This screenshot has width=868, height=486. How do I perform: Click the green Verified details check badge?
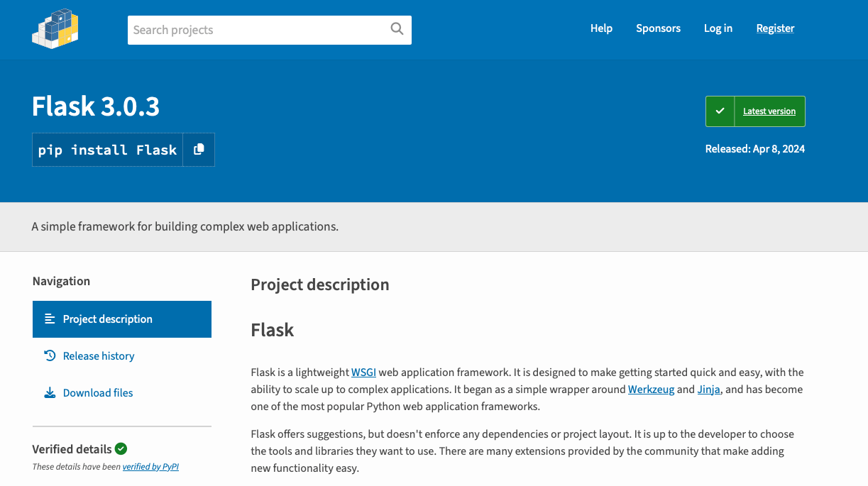point(121,448)
